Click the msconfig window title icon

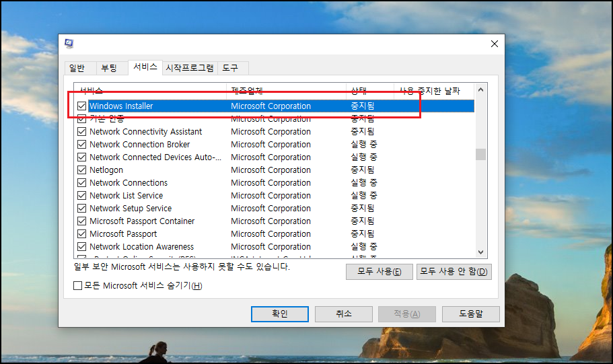(x=69, y=44)
